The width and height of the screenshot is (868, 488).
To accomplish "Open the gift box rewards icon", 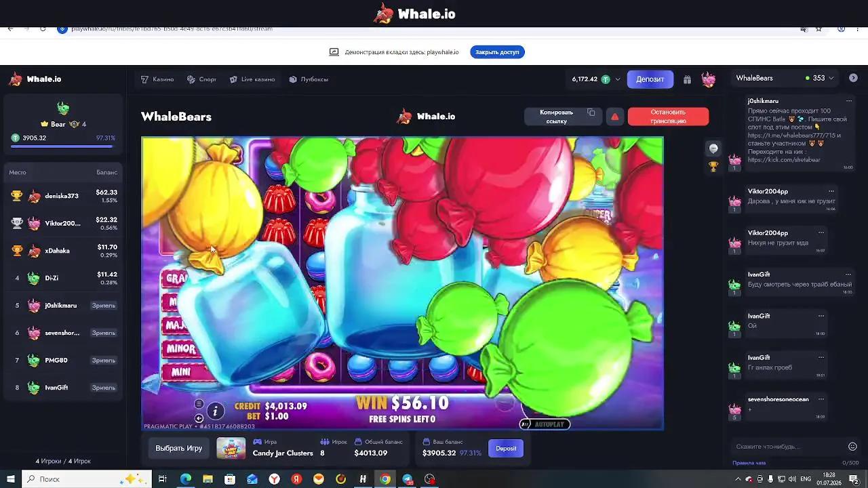I will tap(687, 79).
